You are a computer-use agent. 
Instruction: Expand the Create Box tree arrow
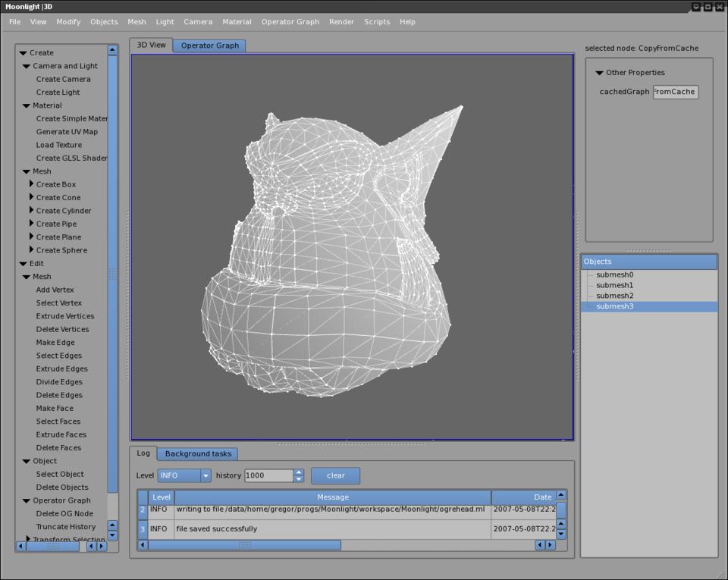click(32, 184)
